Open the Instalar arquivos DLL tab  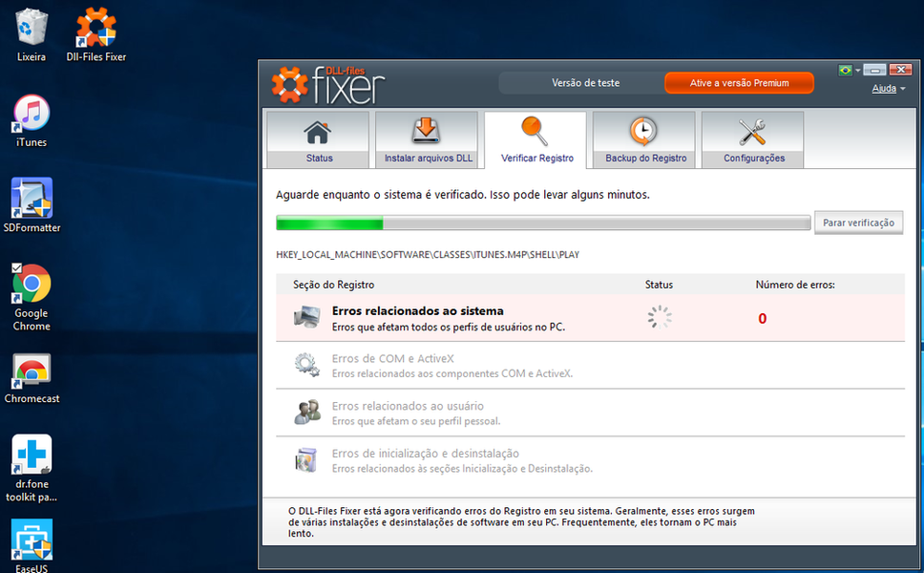click(x=428, y=140)
